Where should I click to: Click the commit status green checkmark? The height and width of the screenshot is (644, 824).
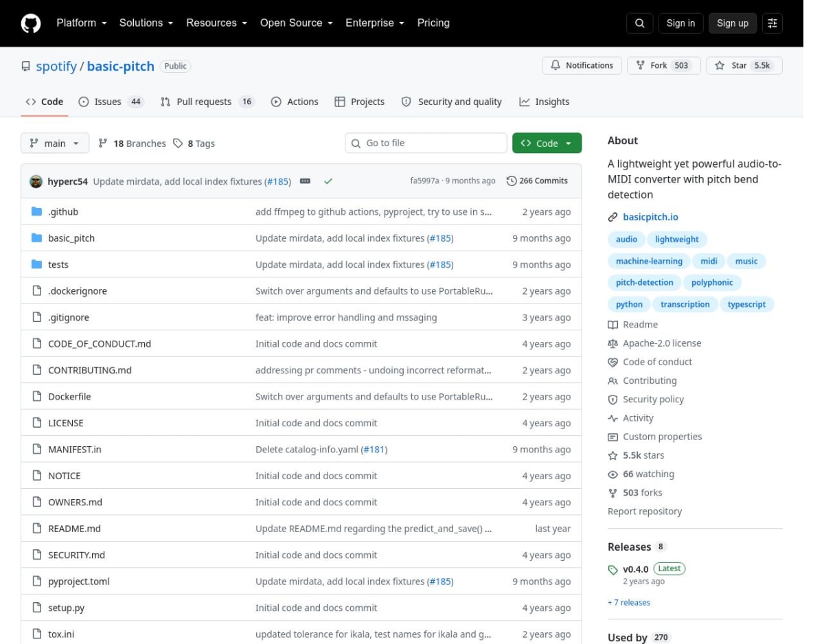click(328, 181)
